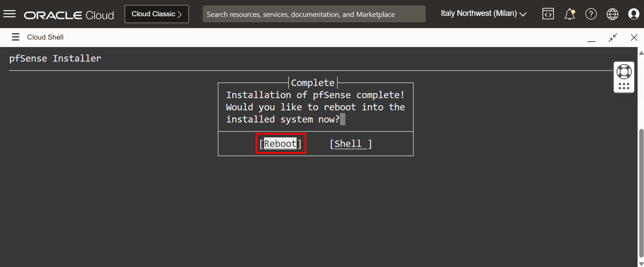This screenshot has width=644, height=267.
Task: Restore Cloud Shell from full screen
Action: (x=613, y=38)
